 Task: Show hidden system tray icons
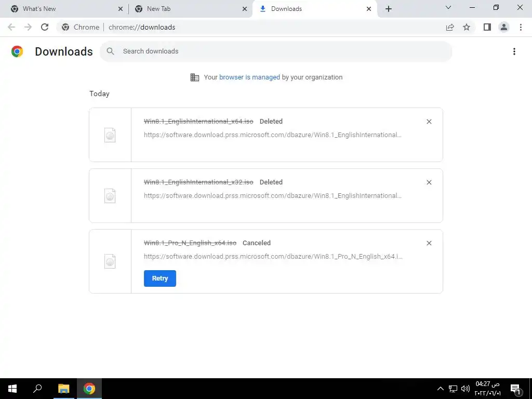point(441,389)
